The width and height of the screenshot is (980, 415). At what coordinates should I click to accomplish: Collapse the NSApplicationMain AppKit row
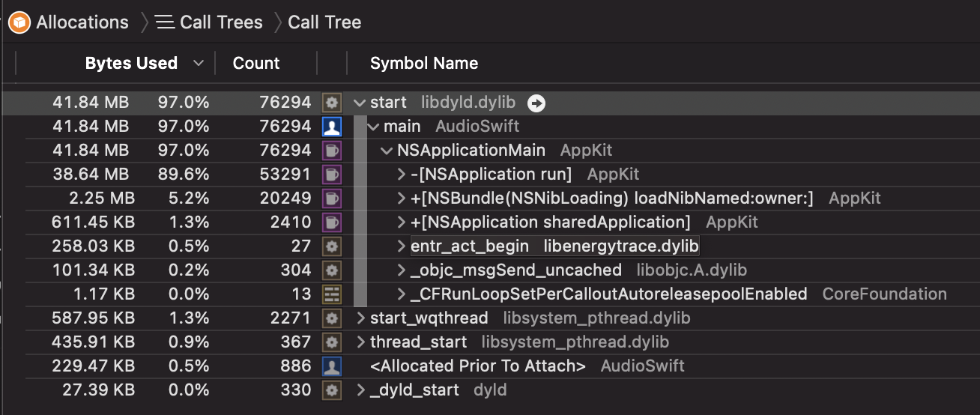(387, 151)
